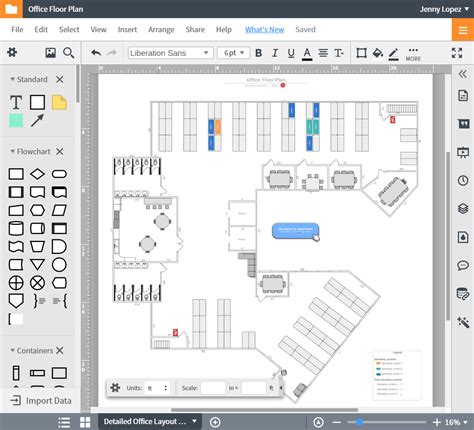Image resolution: width=474 pixels, height=430 pixels.
Task: Click the What's New link
Action: point(265,30)
